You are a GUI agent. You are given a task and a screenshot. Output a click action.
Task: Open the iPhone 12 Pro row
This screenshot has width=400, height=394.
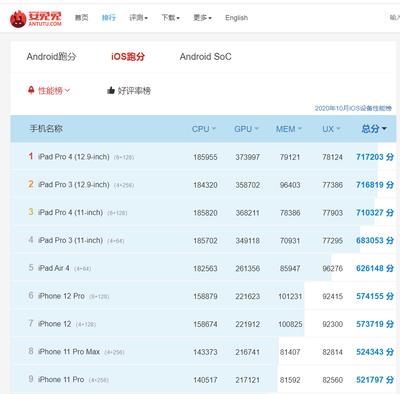point(203,296)
